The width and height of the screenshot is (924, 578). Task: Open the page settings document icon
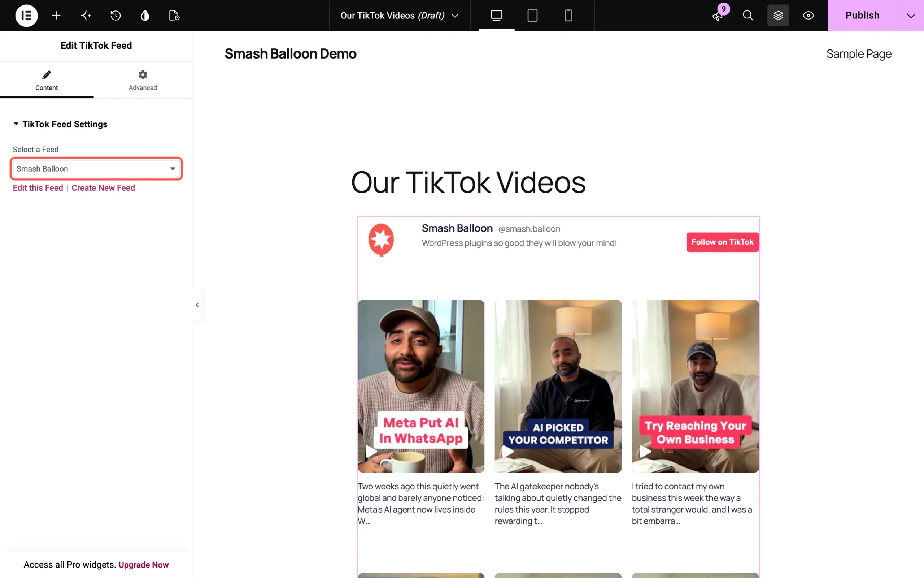tap(174, 15)
